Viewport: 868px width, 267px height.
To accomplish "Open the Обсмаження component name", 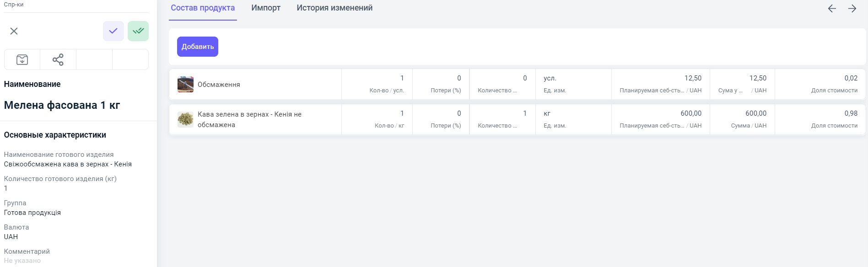I will 219,85.
